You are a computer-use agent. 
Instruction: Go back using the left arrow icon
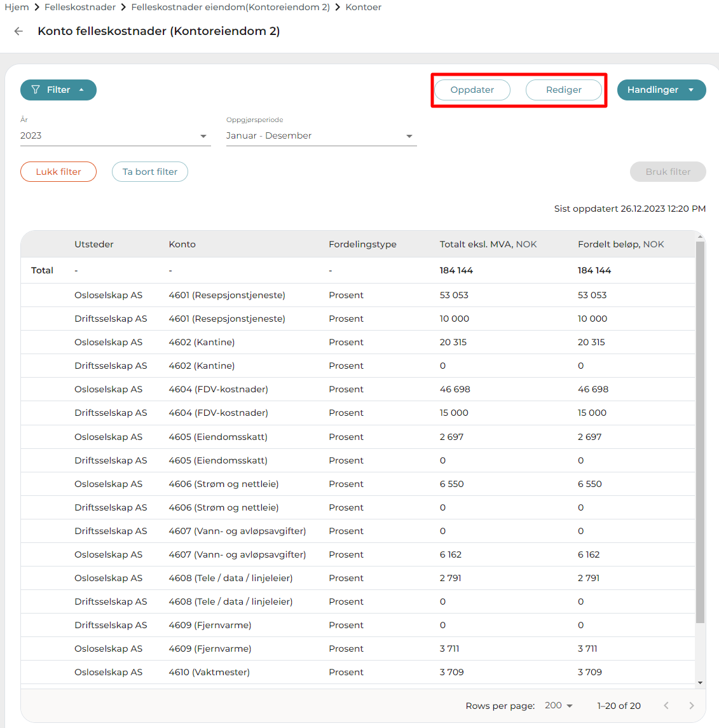[x=18, y=31]
